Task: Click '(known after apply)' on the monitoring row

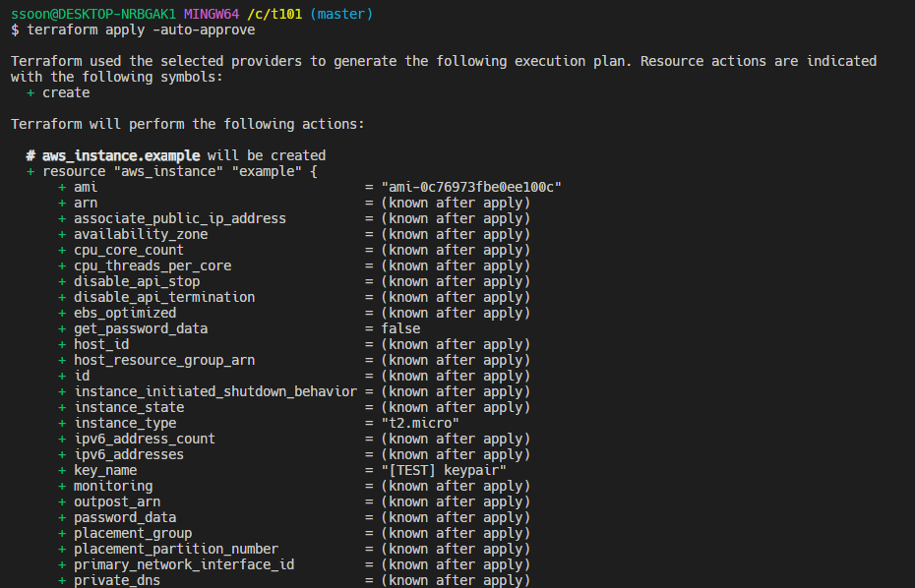Action: [456, 487]
